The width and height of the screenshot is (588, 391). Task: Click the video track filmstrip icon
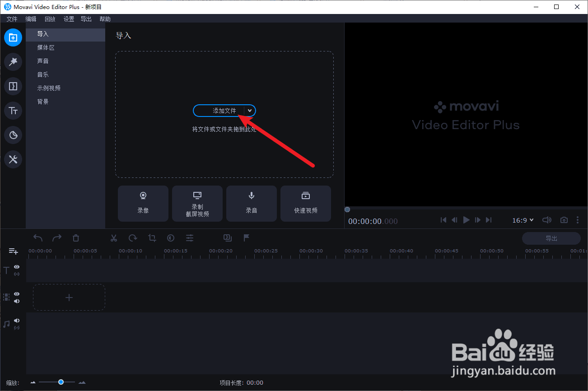(6, 297)
